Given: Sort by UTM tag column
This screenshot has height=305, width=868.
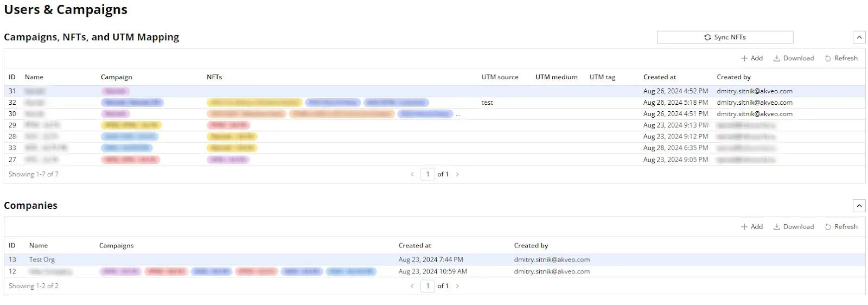Looking at the screenshot, I should point(602,77).
